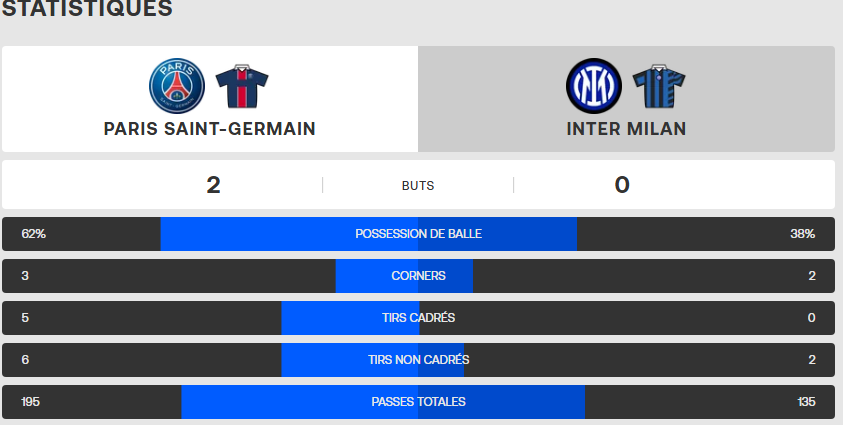This screenshot has width=843, height=425.
Task: Click the CORNERS stat bar label
Action: tap(418, 276)
